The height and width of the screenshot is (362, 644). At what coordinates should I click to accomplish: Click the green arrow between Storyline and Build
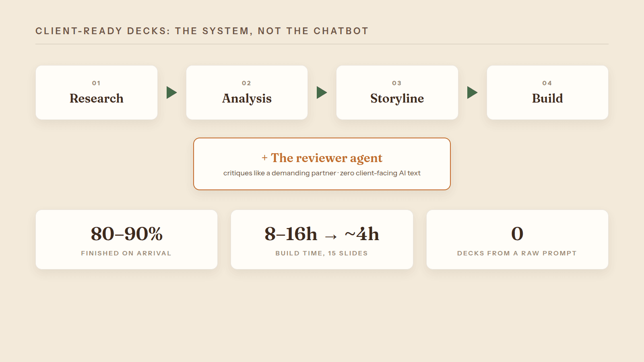click(473, 93)
